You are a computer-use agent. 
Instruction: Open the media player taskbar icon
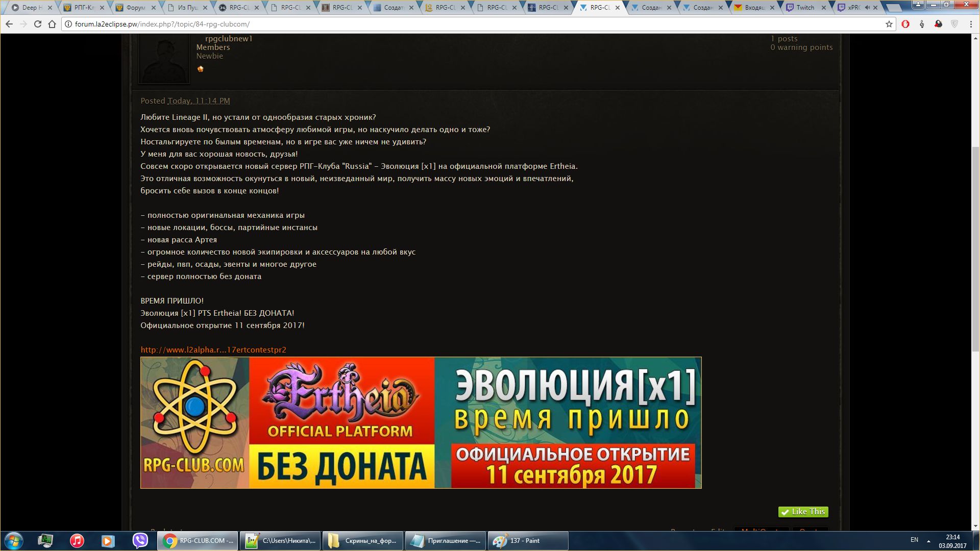pos(108,541)
